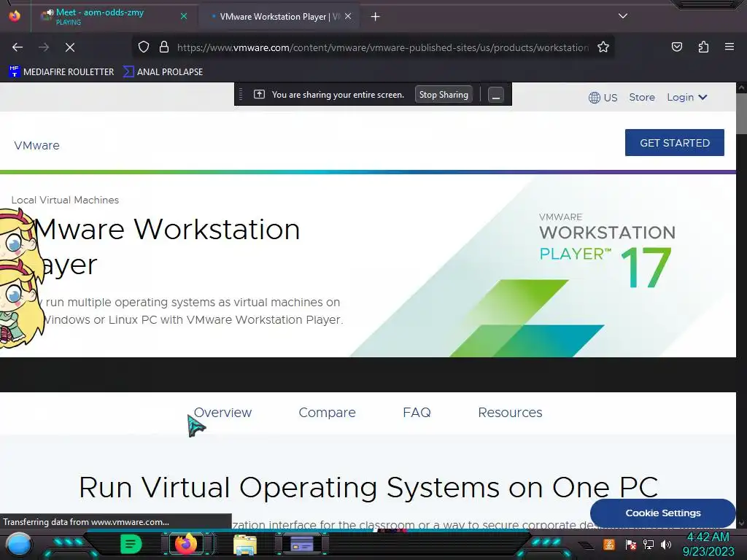The height and width of the screenshot is (560, 747).
Task: Open the tracking protection shield icon
Action: pos(144,47)
